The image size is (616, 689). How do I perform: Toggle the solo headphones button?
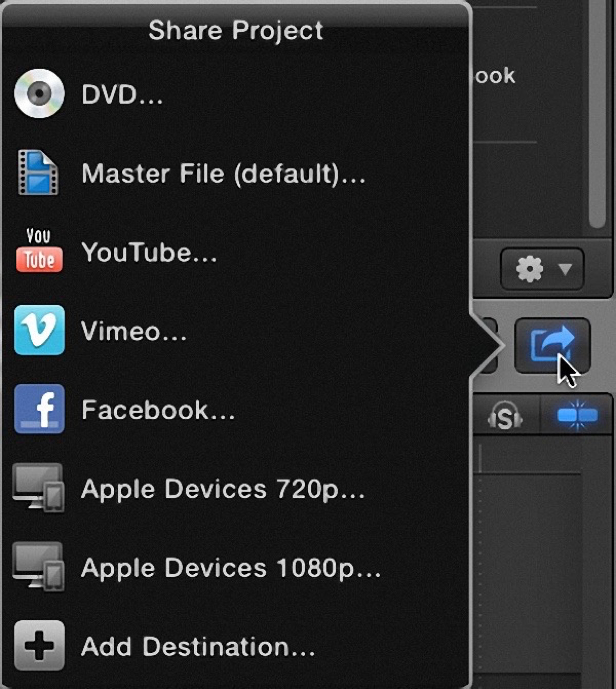505,415
